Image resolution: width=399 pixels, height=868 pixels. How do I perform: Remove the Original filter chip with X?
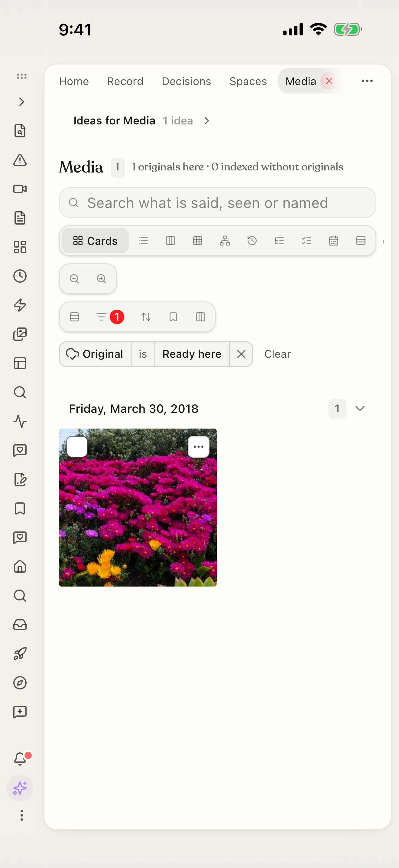click(x=241, y=354)
